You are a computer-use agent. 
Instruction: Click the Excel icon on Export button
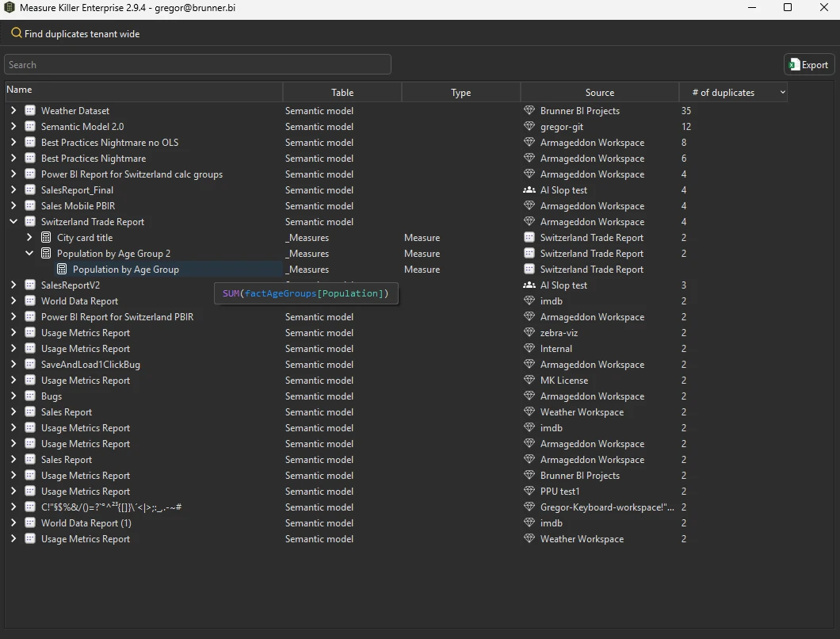pyautogui.click(x=794, y=65)
